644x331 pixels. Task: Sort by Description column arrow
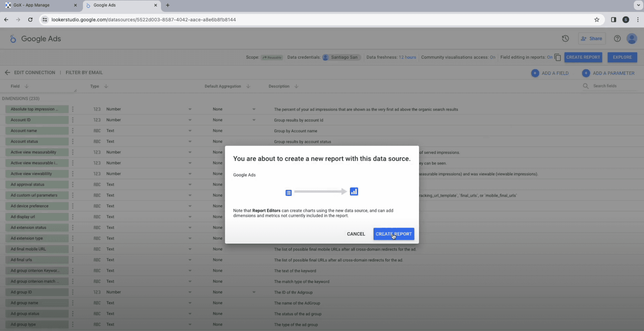(297, 86)
